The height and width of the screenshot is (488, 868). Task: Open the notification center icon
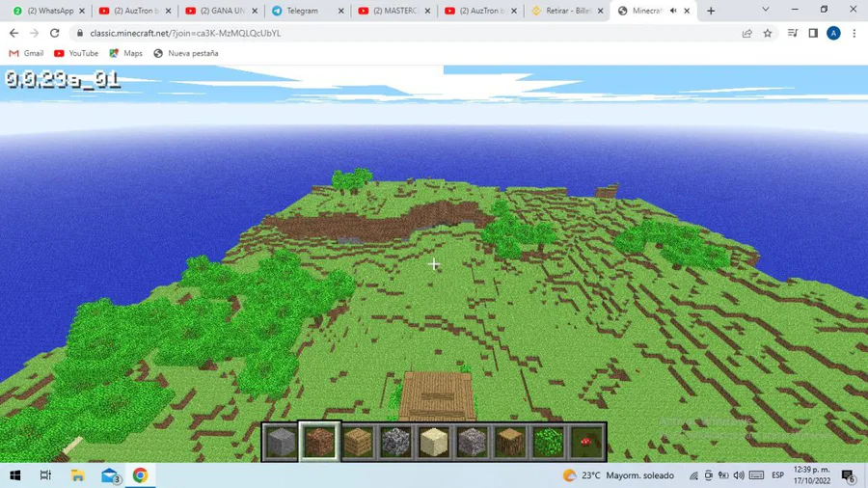tap(849, 475)
